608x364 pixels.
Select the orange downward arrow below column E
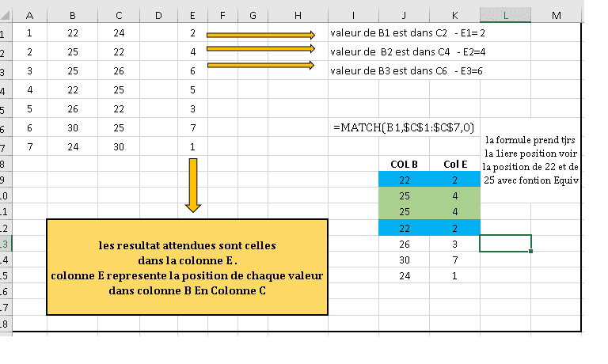(x=192, y=185)
